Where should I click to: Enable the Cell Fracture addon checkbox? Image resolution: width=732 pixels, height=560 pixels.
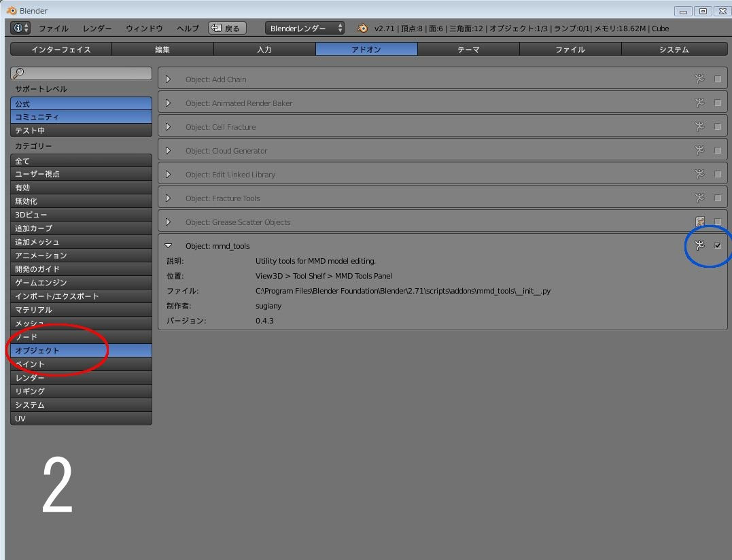[718, 127]
